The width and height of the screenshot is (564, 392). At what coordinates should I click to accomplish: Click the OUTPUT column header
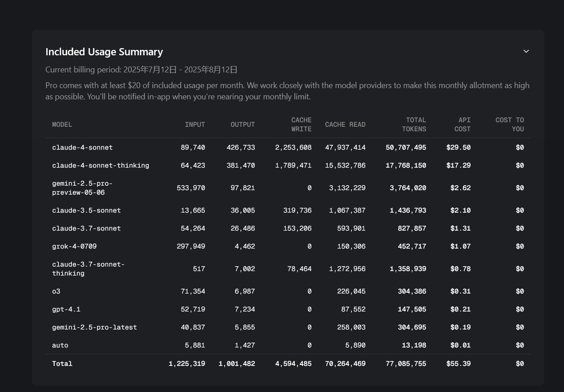pyautogui.click(x=243, y=125)
